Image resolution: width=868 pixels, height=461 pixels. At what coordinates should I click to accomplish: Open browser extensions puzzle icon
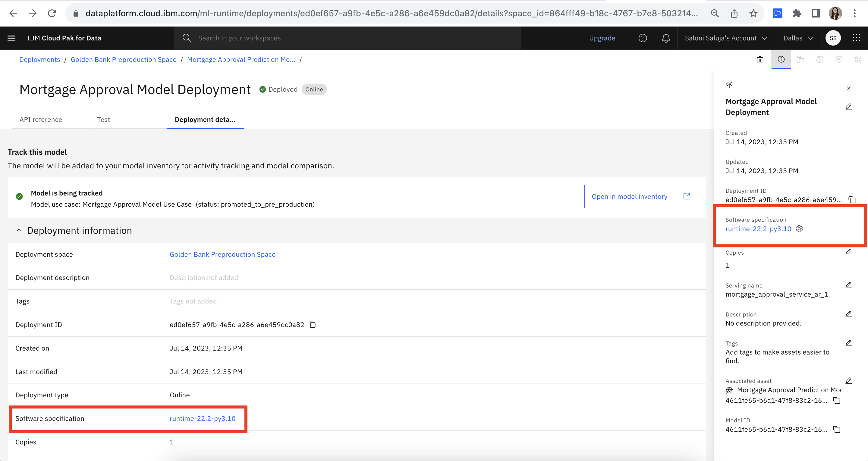point(797,13)
